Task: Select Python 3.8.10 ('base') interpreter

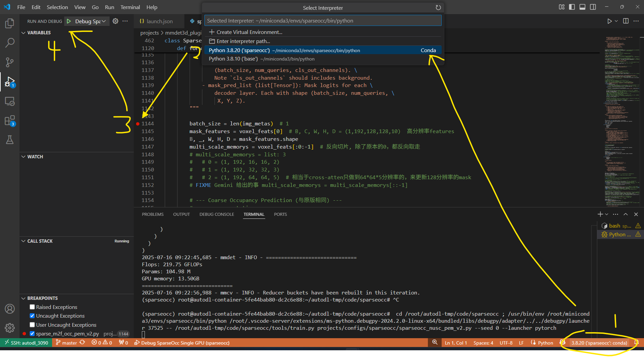Action: point(323,59)
